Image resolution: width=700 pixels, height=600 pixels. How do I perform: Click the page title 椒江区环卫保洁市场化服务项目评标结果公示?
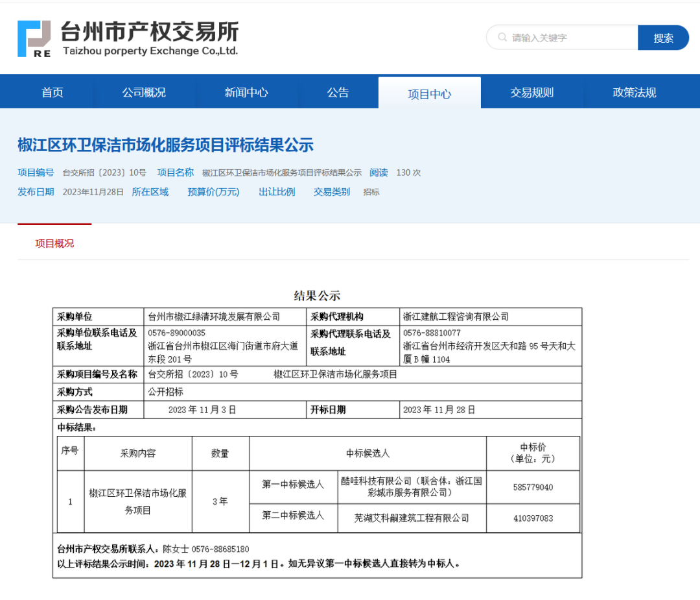click(166, 145)
